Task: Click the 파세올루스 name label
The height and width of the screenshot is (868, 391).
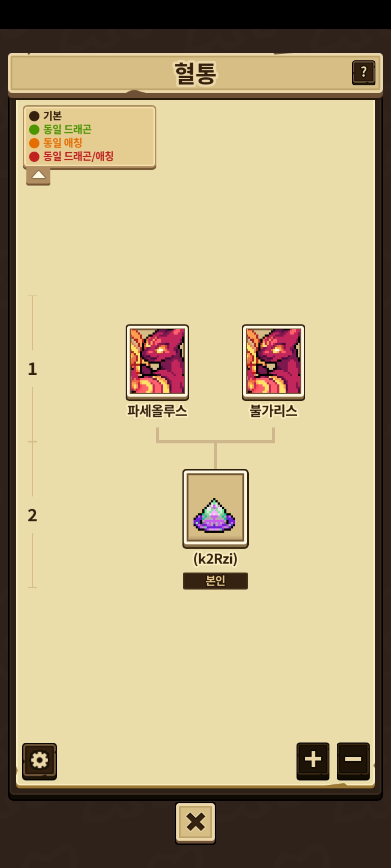Action: click(x=157, y=411)
